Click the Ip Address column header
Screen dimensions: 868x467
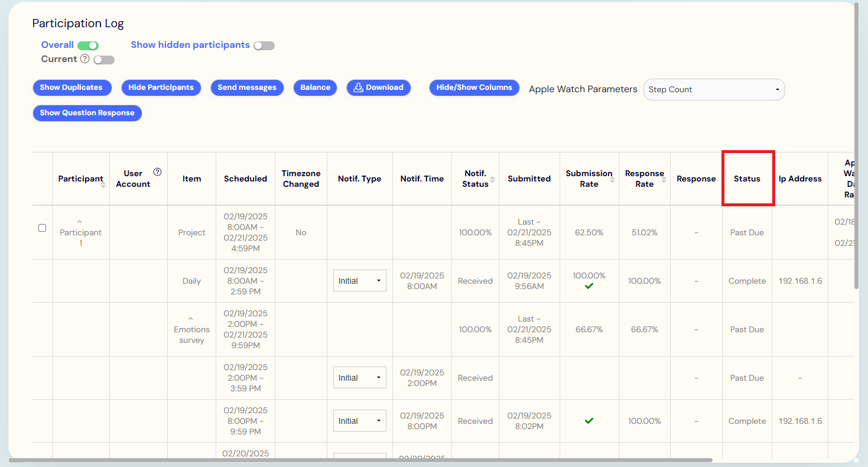(x=800, y=179)
